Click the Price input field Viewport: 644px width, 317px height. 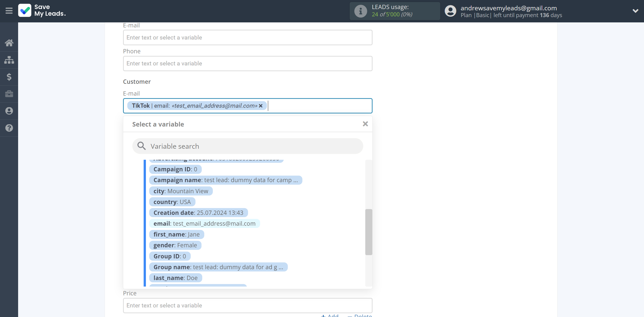(248, 305)
